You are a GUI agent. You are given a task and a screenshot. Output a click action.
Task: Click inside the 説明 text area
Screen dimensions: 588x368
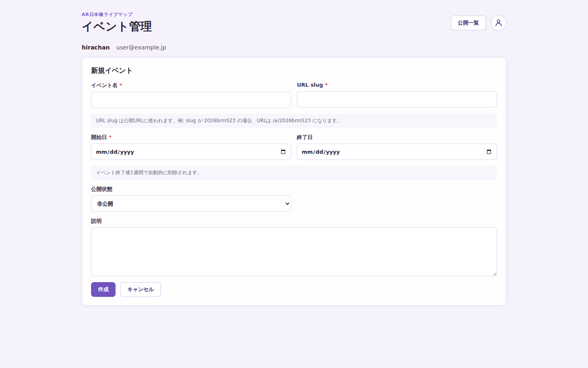pyautogui.click(x=294, y=252)
